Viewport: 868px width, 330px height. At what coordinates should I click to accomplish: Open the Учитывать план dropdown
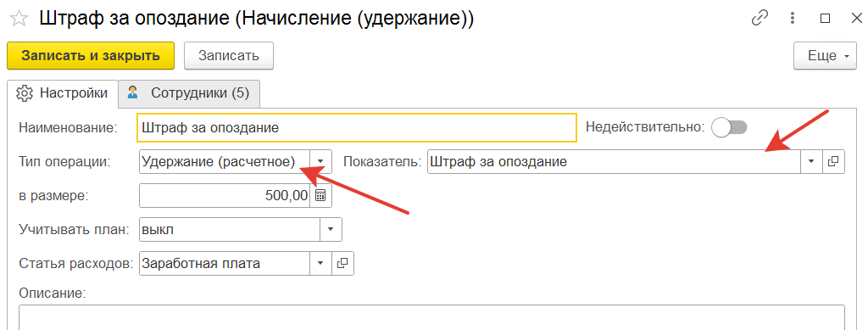click(331, 229)
